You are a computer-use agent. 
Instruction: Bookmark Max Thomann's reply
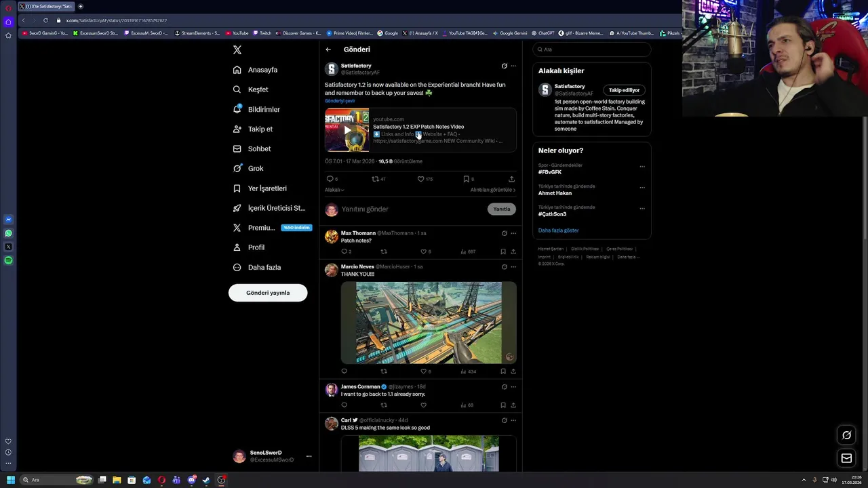pos(502,251)
